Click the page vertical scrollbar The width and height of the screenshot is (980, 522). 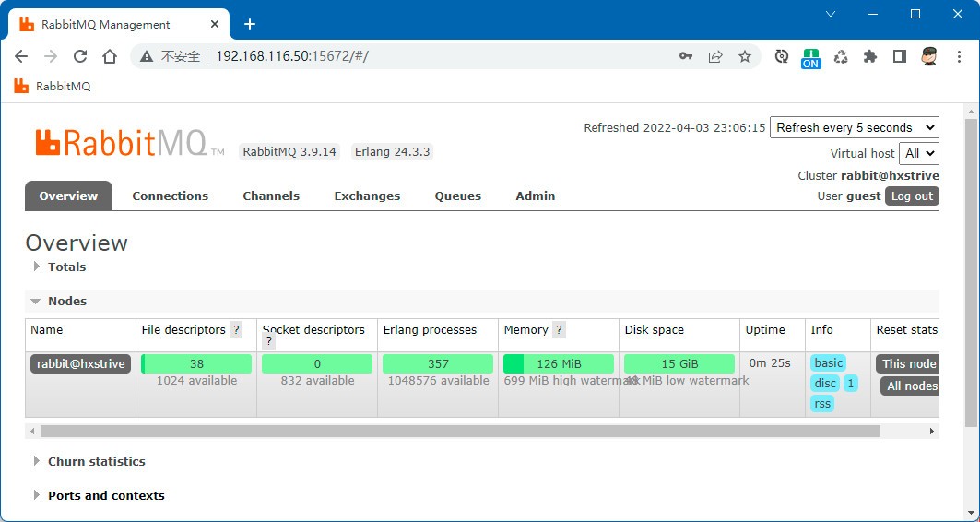971,272
